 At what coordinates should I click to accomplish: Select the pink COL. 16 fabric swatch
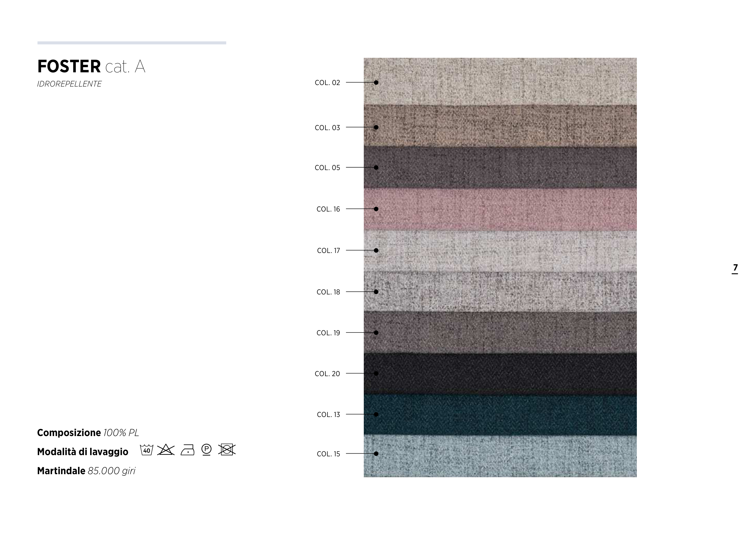tap(500, 209)
